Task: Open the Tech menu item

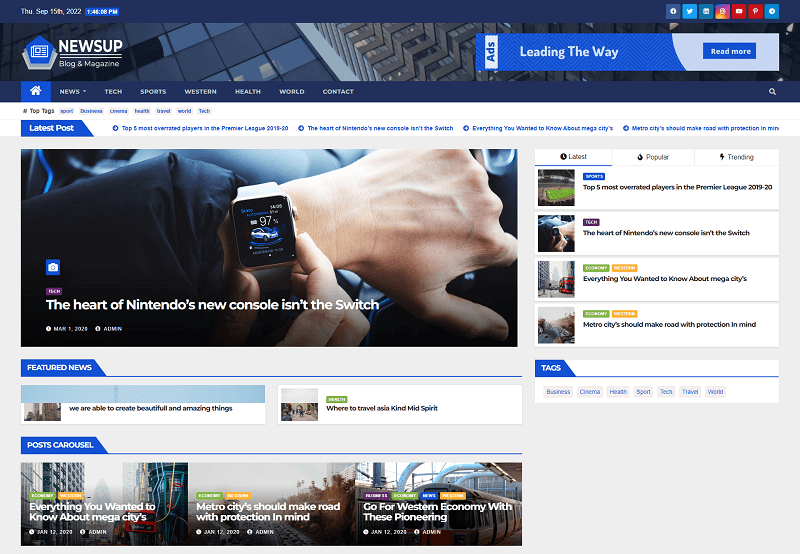Action: tap(113, 92)
